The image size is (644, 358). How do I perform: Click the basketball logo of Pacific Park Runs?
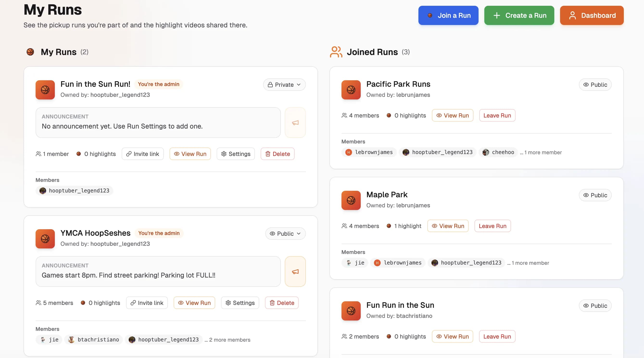pyautogui.click(x=351, y=90)
